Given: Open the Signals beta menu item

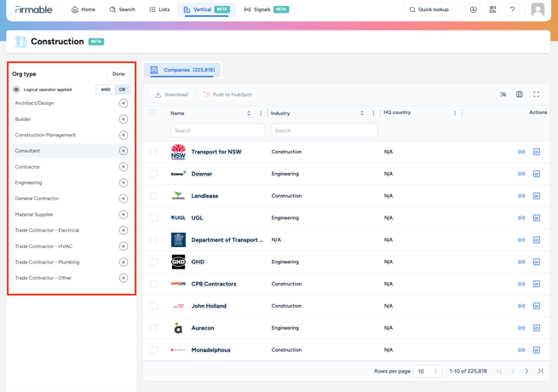Looking at the screenshot, I should [266, 9].
